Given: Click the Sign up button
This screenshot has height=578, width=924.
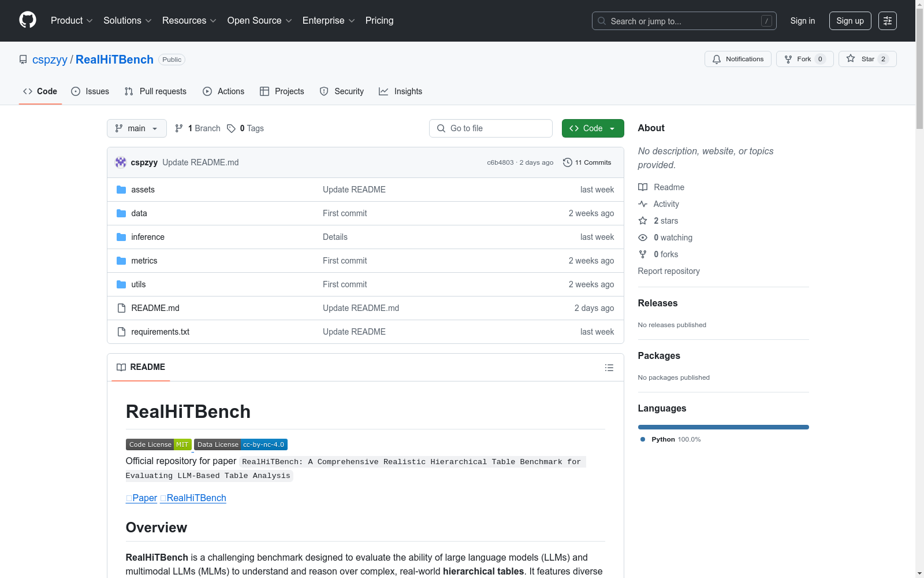Looking at the screenshot, I should [x=850, y=21].
